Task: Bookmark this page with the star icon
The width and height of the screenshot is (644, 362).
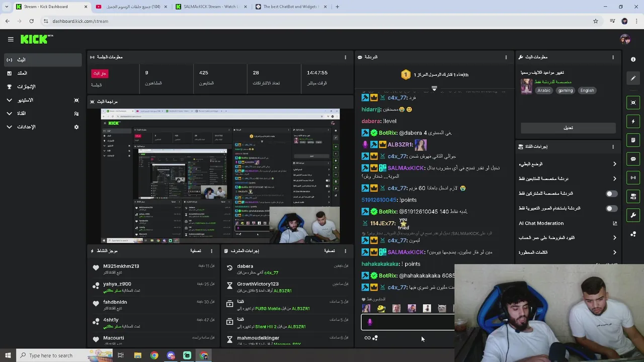Action: (x=596, y=21)
